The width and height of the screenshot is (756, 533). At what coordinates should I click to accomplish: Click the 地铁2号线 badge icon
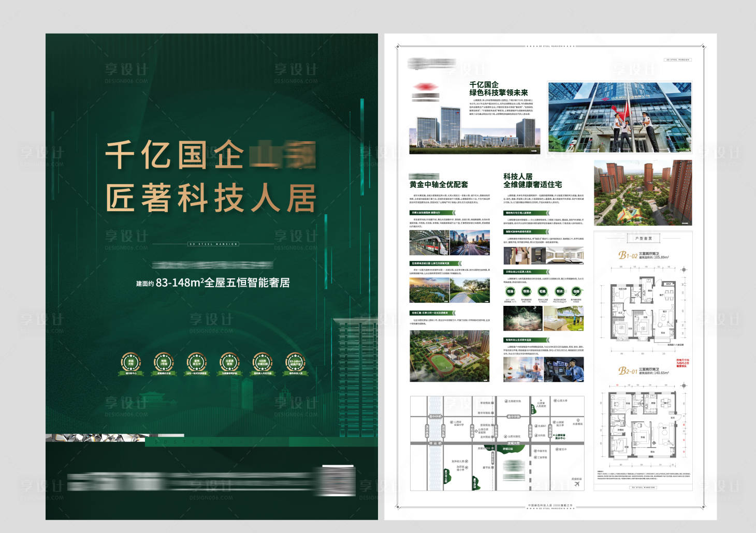[164, 363]
